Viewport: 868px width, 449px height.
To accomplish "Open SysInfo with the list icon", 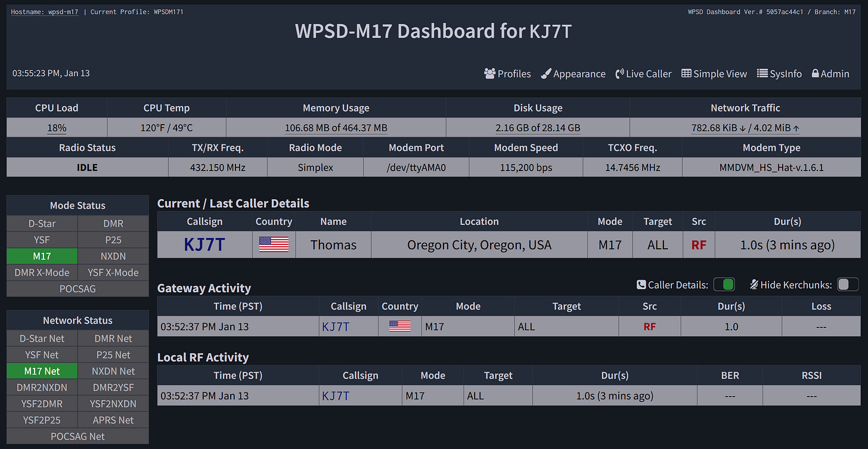I will (761, 73).
